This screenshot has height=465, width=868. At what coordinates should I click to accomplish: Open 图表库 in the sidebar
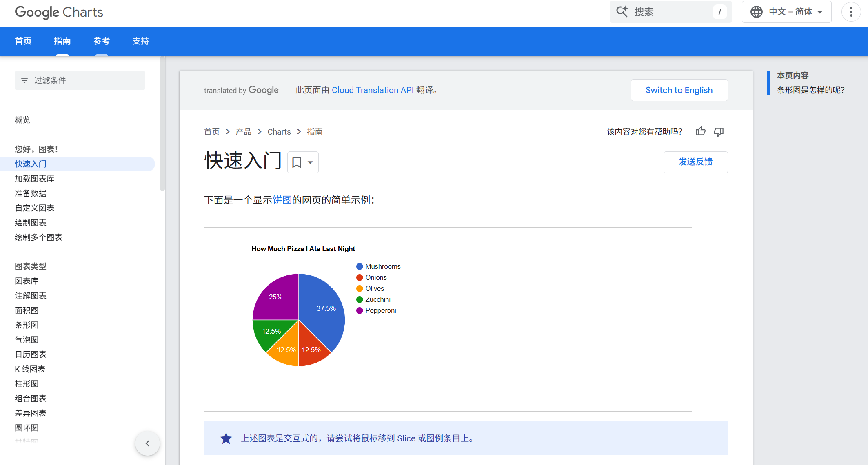click(27, 281)
